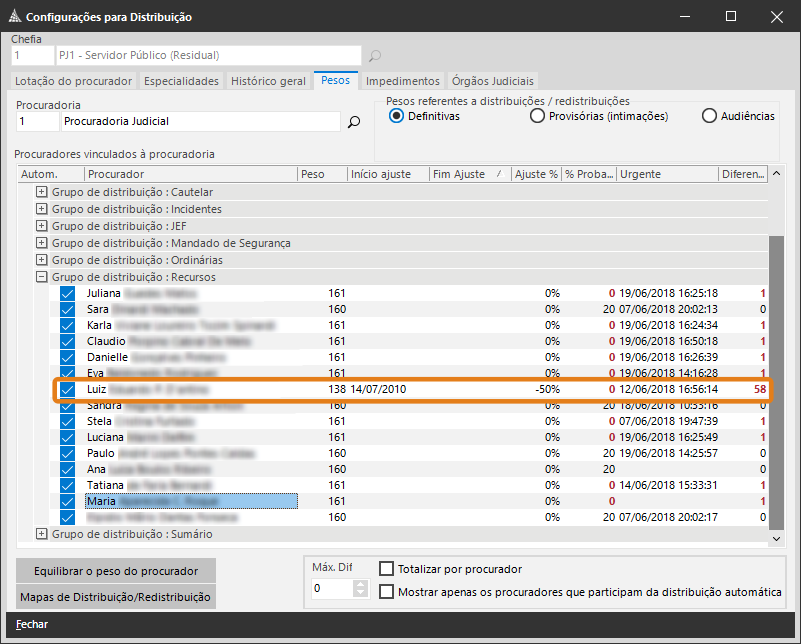Click the Máx. Dif number field
Screen dimensions: 801x644
tap(332, 589)
